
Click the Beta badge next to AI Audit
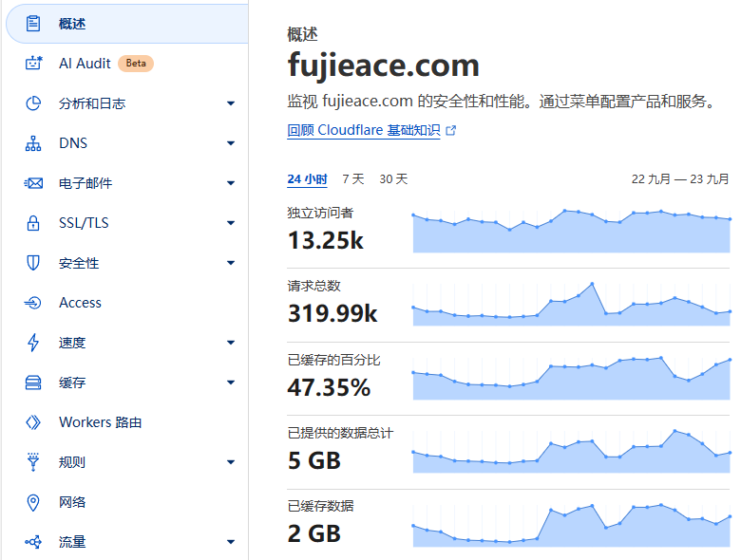coord(136,64)
